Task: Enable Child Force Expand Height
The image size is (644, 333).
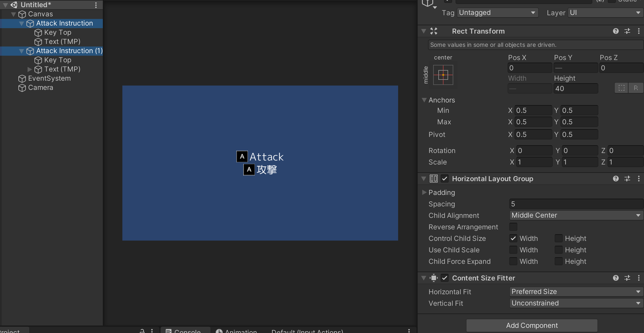Action: coord(558,261)
